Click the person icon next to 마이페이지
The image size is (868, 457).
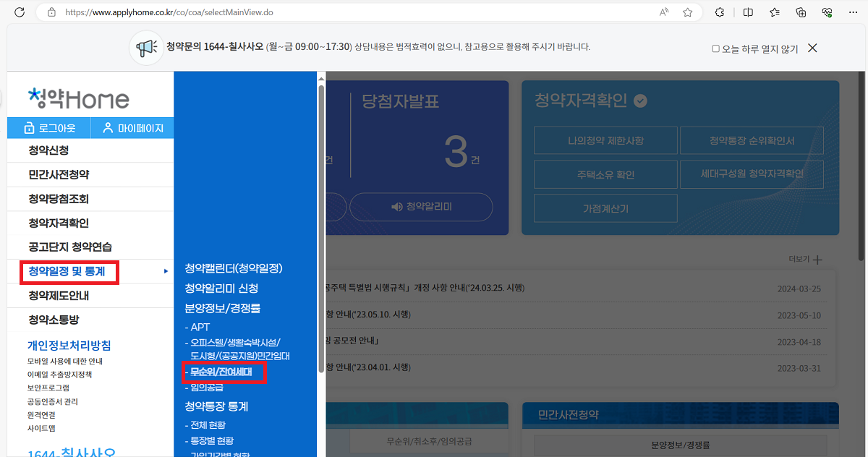(x=108, y=127)
